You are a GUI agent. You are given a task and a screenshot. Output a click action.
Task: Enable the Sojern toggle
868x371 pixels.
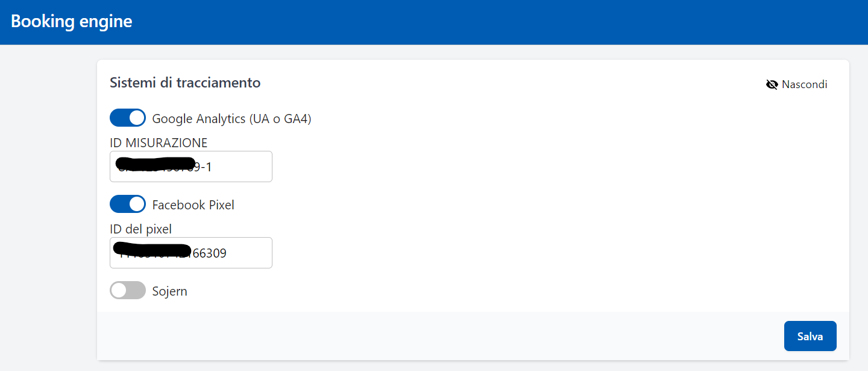[x=128, y=290]
